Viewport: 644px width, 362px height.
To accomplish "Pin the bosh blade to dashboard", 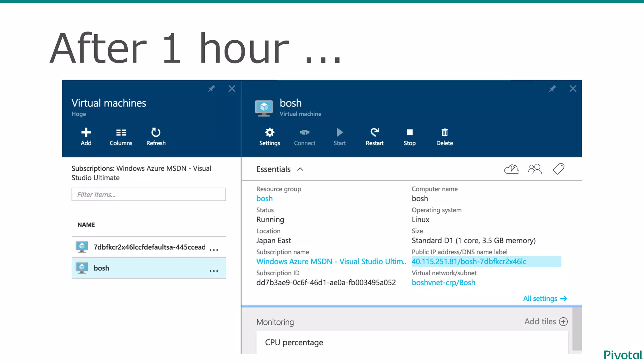I will pyautogui.click(x=552, y=89).
